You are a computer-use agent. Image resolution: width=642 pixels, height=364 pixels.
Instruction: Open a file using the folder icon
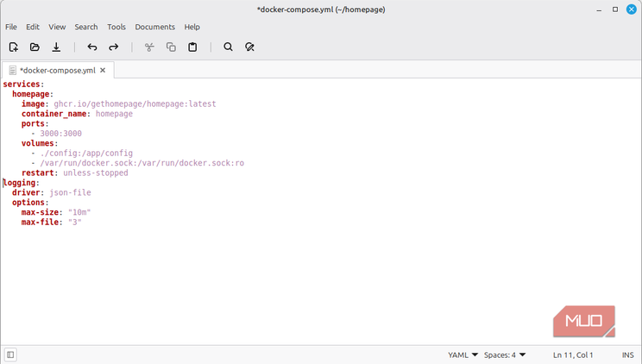[x=35, y=47]
